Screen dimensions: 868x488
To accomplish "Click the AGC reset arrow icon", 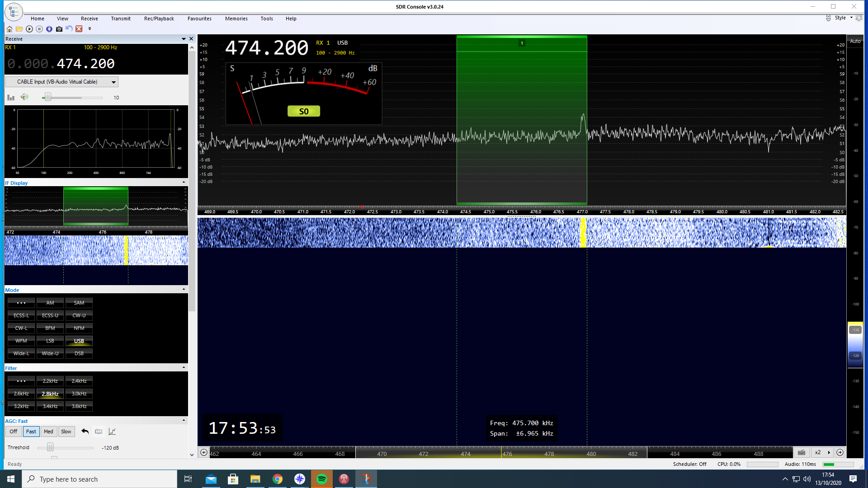I will (x=85, y=432).
